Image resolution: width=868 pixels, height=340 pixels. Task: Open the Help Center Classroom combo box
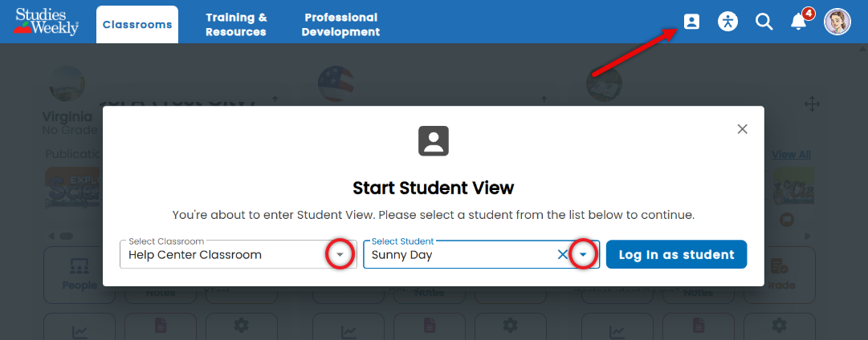click(238, 254)
